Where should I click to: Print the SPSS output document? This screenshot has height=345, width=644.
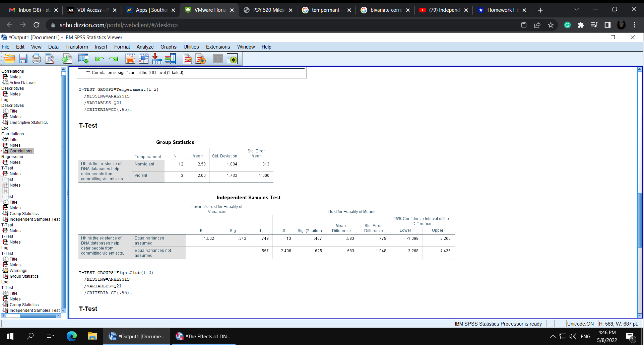(x=36, y=59)
